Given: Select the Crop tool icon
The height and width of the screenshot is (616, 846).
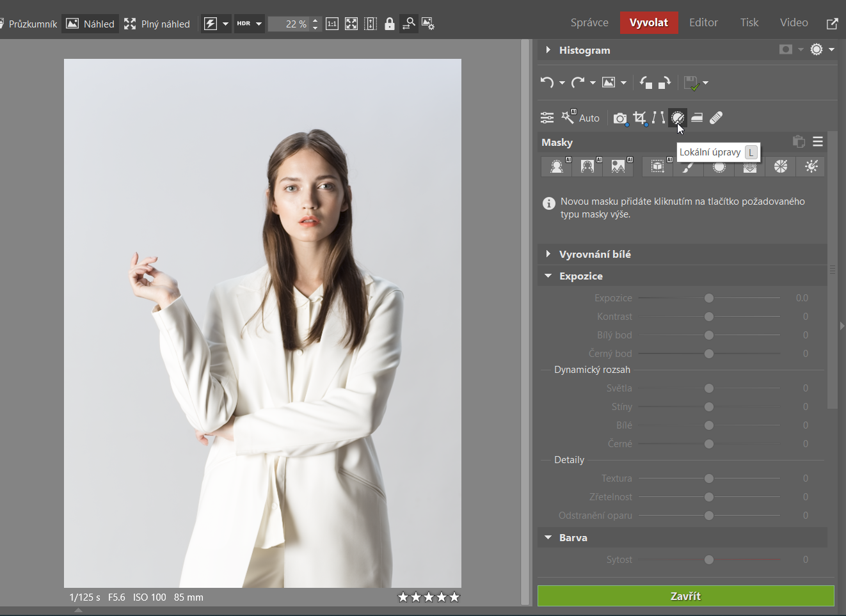Looking at the screenshot, I should click(639, 118).
